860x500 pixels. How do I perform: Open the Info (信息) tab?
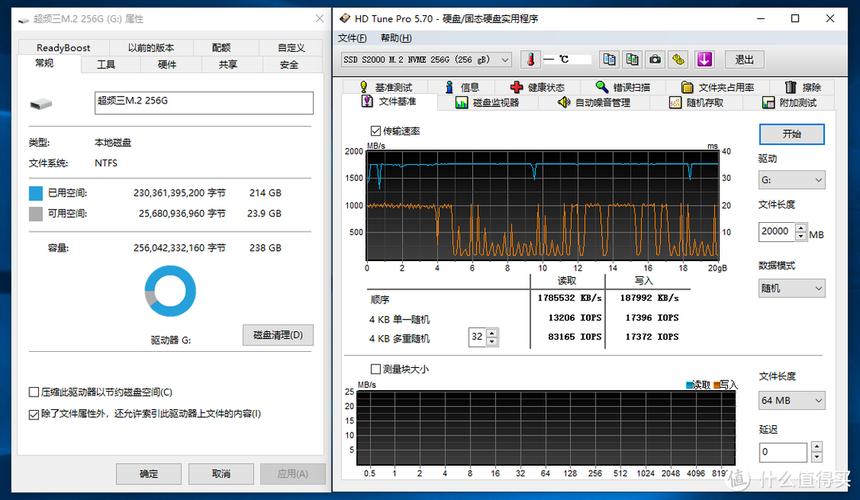tap(462, 87)
